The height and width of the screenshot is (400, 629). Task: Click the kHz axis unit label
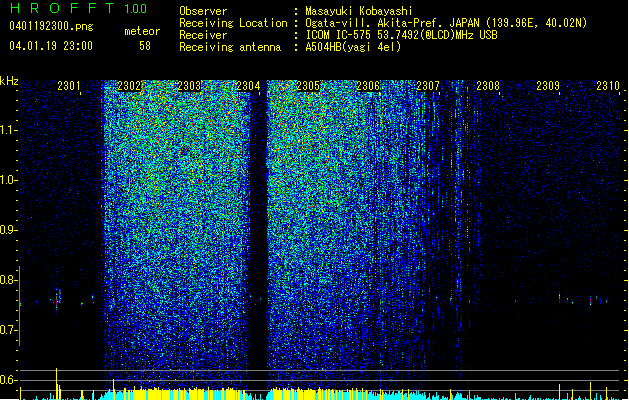[9, 81]
